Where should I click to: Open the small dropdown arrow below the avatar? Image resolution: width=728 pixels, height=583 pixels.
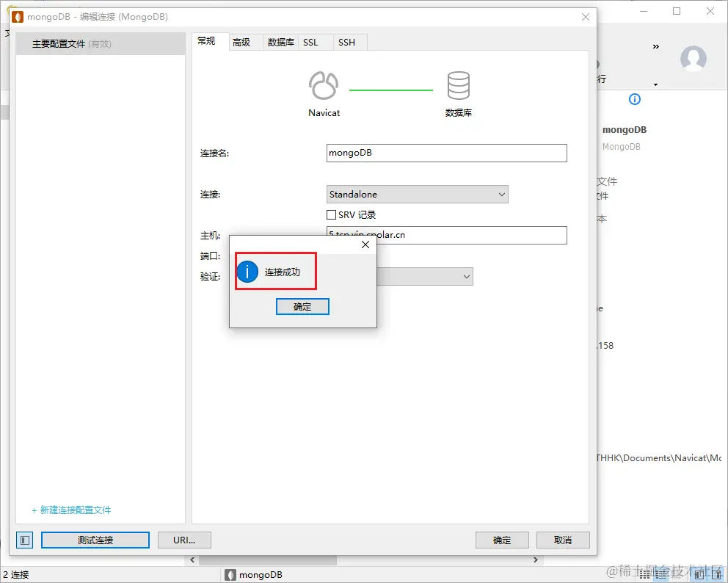click(655, 84)
